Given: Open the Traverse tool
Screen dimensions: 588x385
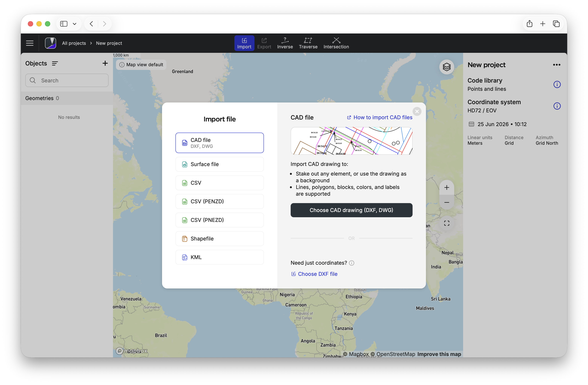Looking at the screenshot, I should point(308,43).
